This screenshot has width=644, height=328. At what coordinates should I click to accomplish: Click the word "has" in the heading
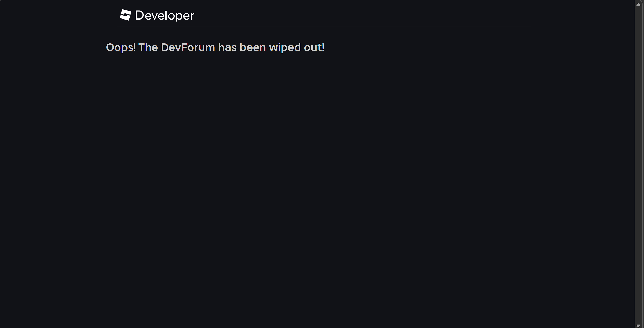tap(227, 48)
